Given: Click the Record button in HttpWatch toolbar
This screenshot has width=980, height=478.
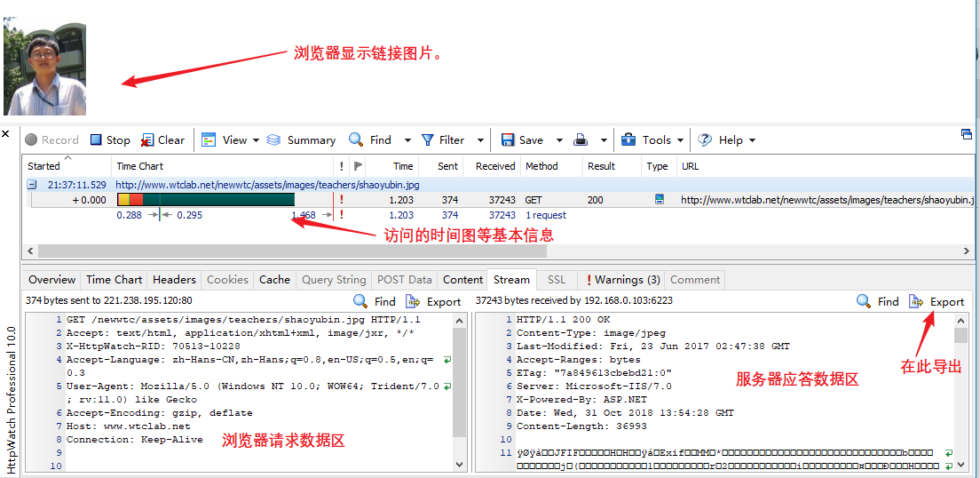Looking at the screenshot, I should (51, 140).
